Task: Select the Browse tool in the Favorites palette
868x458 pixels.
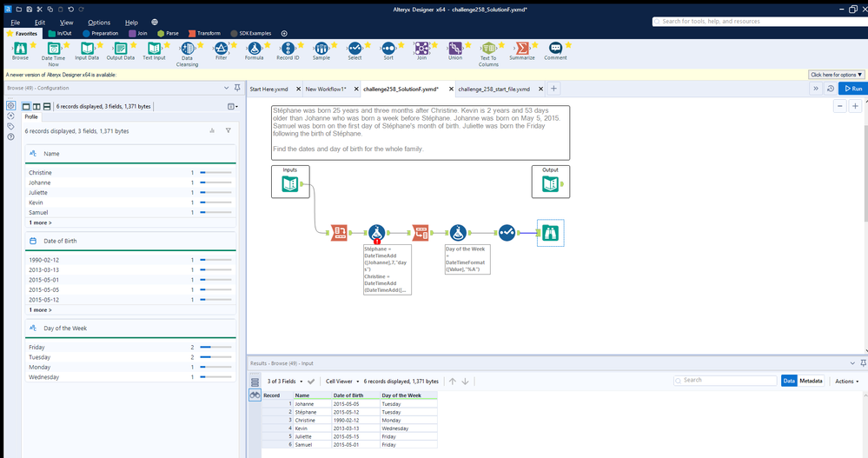Action: point(21,50)
